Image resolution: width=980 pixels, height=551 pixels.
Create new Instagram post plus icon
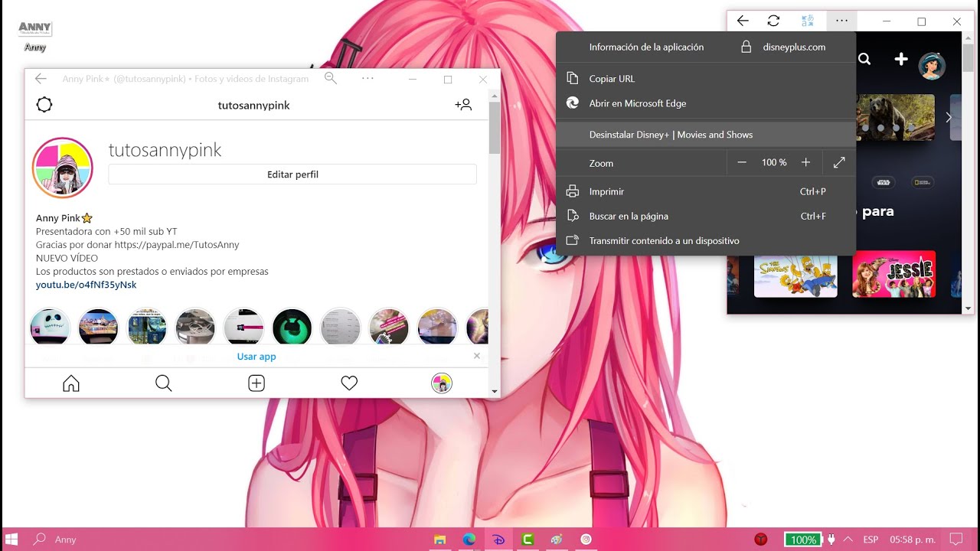(256, 383)
